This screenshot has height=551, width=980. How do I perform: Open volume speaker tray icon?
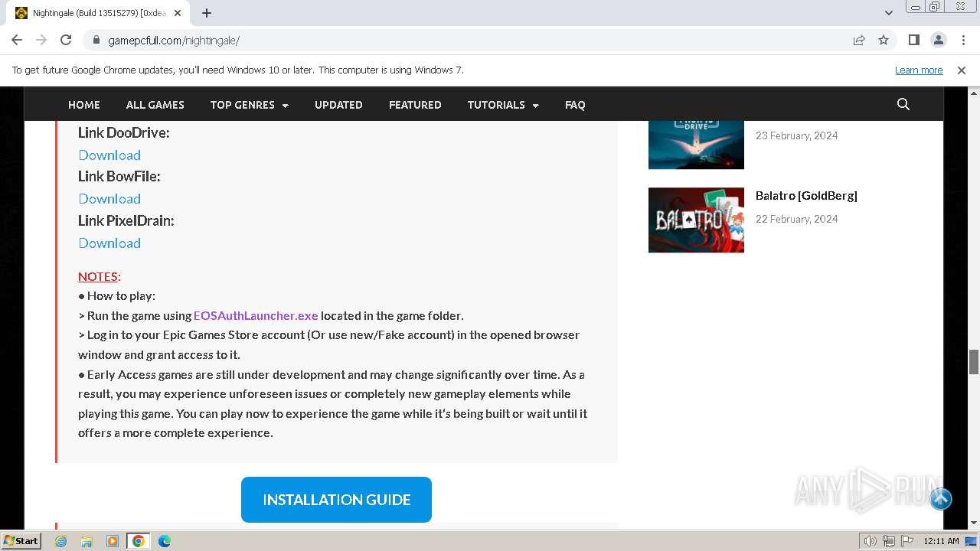[871, 541]
